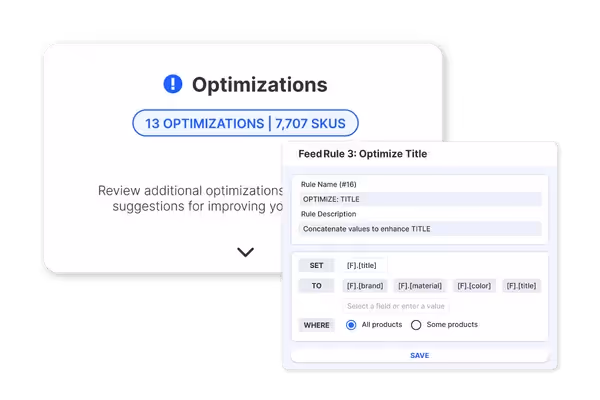This screenshot has height=400, width=600.
Task: Click the [F].[title] chip in the TO row
Action: 521,286
